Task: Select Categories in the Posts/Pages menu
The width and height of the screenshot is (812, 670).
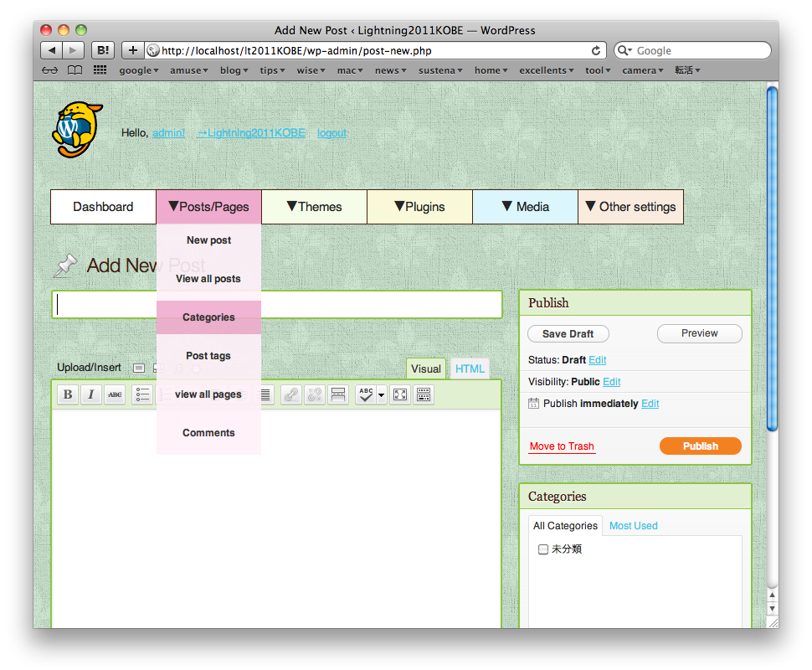Action: 208,317
